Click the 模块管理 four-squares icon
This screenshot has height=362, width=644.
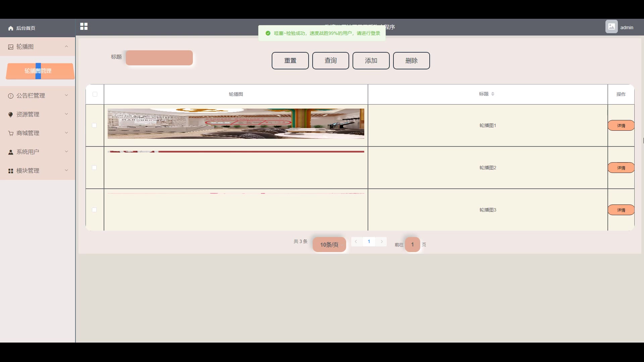tap(11, 171)
